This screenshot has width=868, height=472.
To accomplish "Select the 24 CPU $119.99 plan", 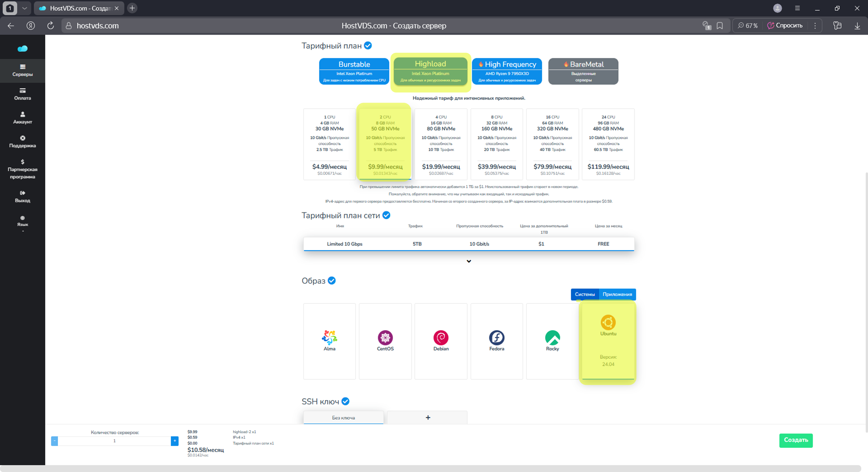I will 608,144.
